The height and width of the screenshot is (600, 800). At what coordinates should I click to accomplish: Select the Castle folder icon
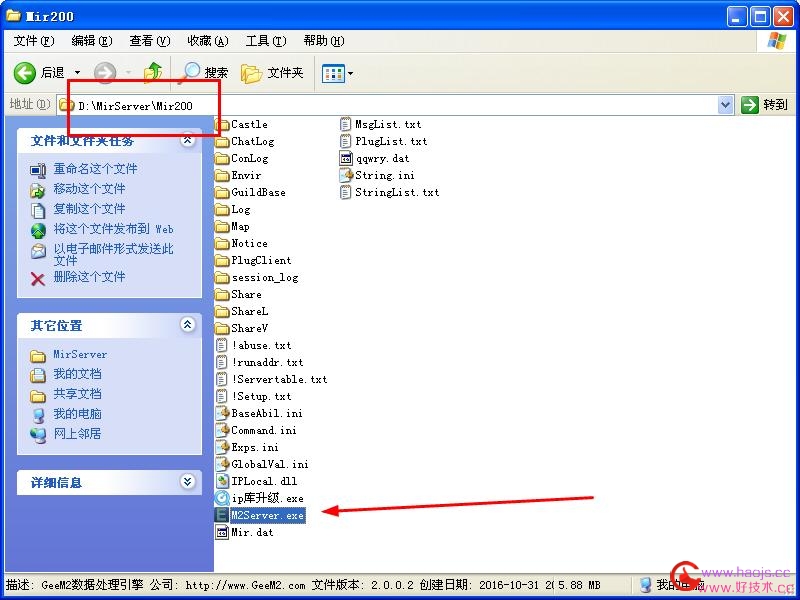(222, 124)
